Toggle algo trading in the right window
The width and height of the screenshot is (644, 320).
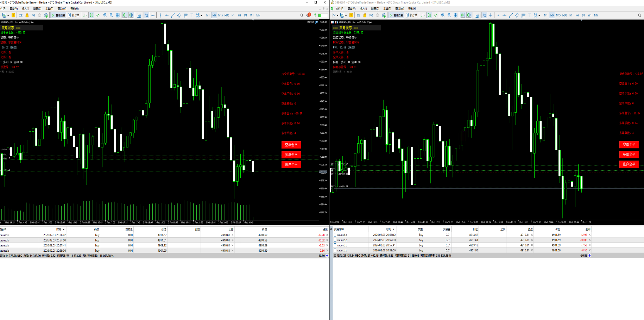pyautogui.click(x=396, y=15)
